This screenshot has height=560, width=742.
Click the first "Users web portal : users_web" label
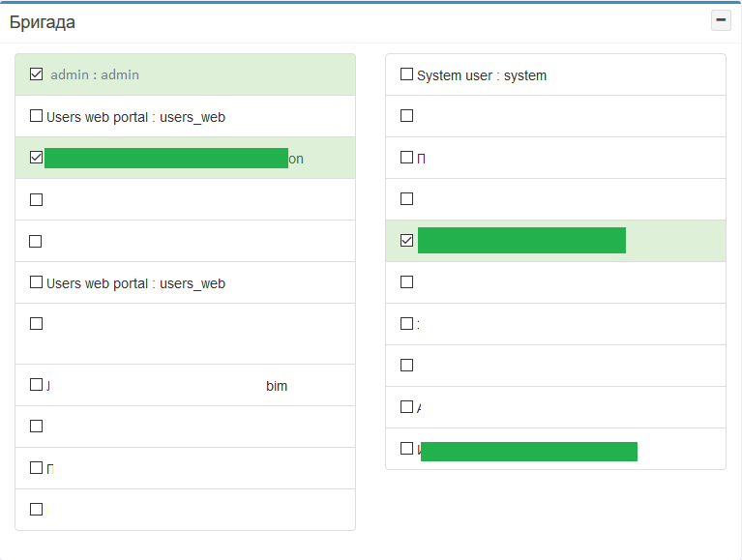click(135, 117)
